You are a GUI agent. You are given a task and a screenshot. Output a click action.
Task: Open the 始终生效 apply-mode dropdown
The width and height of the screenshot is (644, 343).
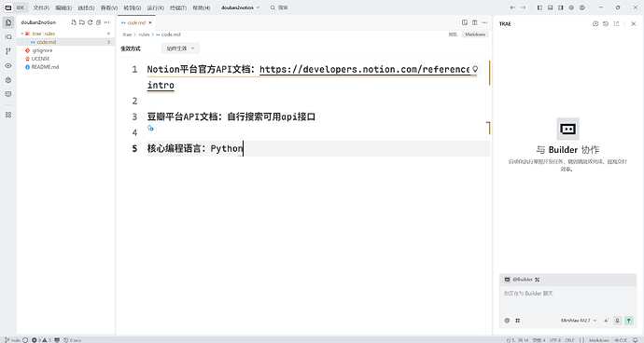point(180,48)
